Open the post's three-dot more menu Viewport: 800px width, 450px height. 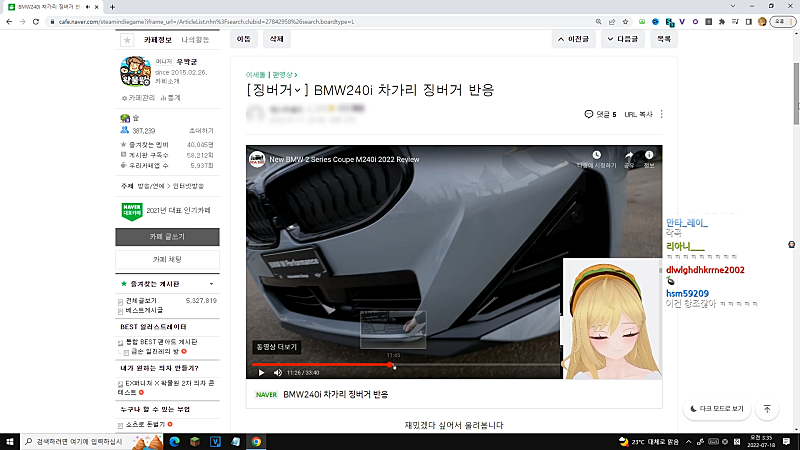pos(662,115)
